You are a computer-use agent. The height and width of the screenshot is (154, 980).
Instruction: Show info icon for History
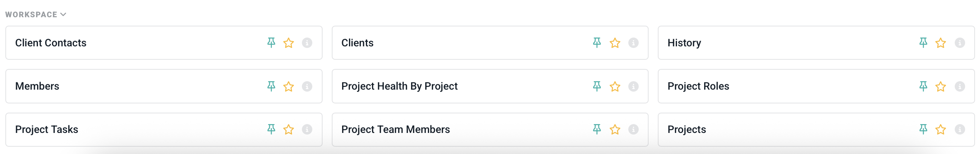[x=960, y=43]
